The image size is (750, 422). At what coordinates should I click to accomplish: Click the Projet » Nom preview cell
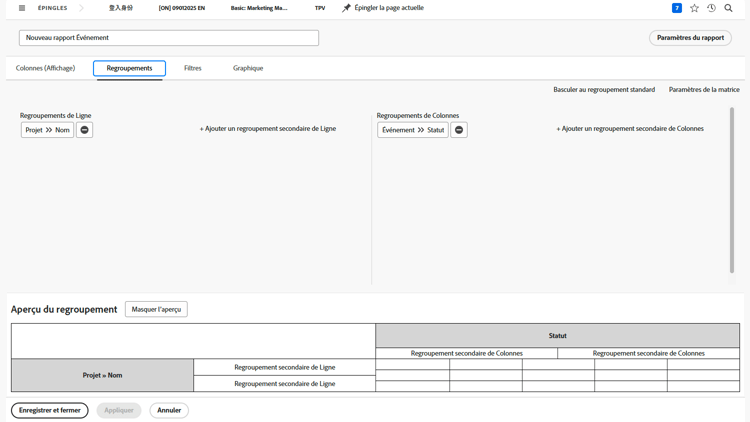(x=102, y=375)
